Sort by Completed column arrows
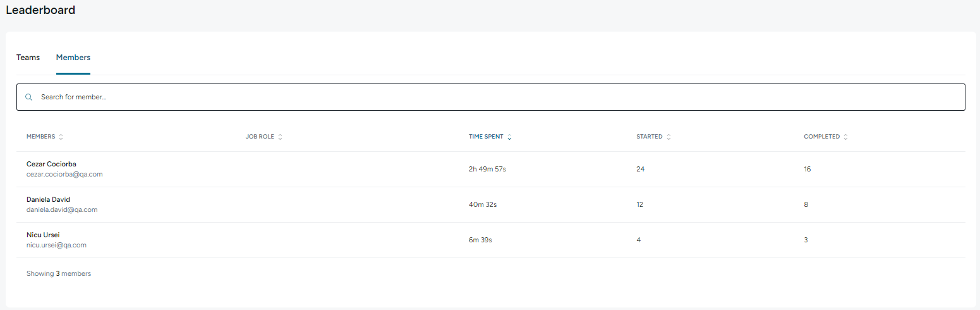This screenshot has height=310, width=980. (845, 137)
